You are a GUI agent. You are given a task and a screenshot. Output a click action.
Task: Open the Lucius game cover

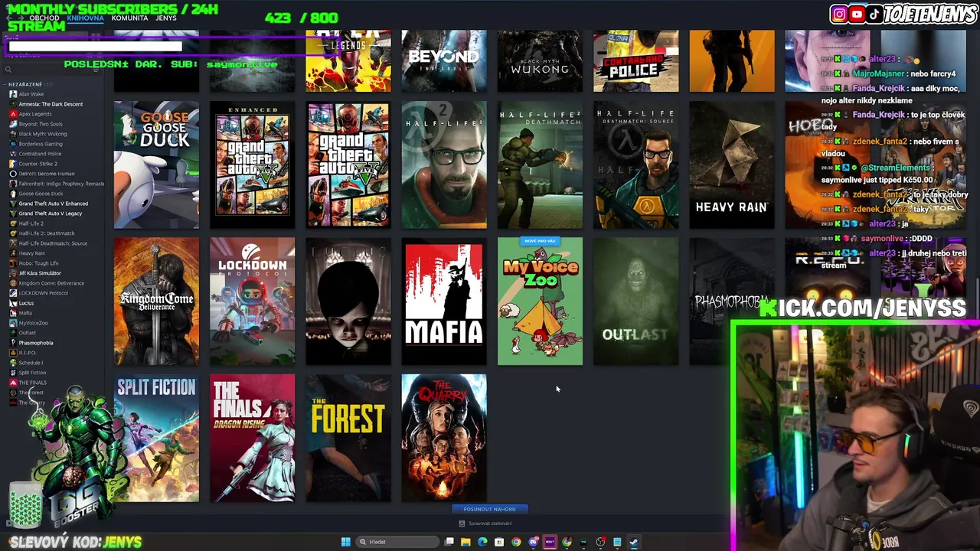click(348, 302)
